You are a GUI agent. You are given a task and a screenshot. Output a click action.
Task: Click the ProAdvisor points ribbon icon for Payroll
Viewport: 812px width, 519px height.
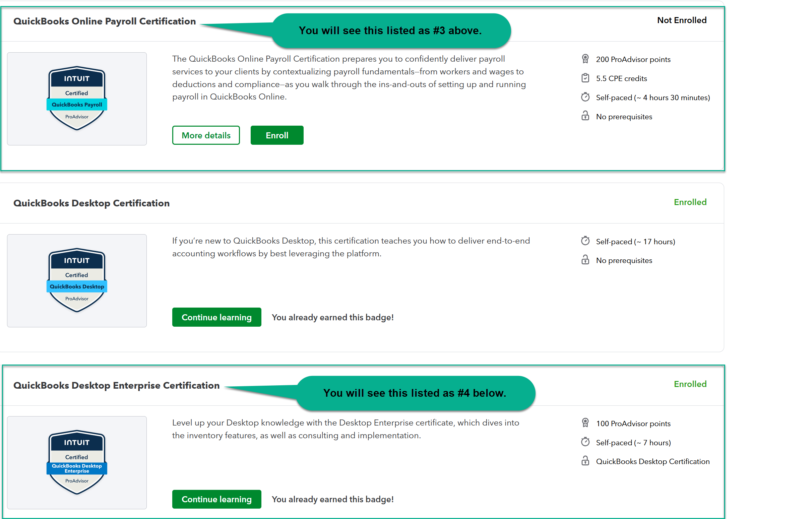[585, 59]
